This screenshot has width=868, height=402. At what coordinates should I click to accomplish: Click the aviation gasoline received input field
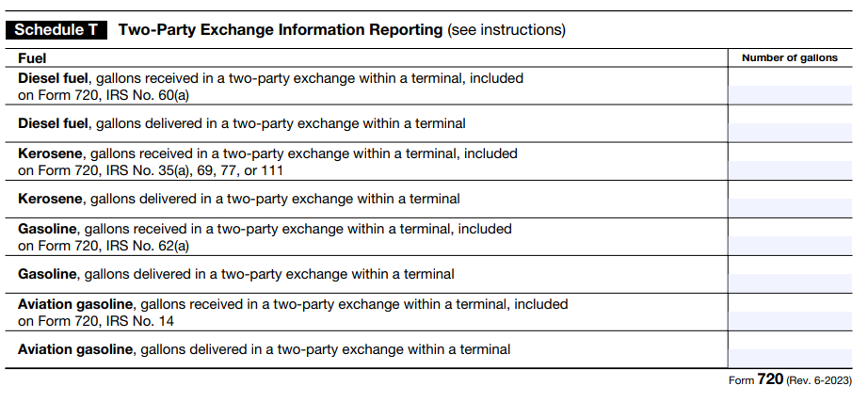pyautogui.click(x=789, y=320)
